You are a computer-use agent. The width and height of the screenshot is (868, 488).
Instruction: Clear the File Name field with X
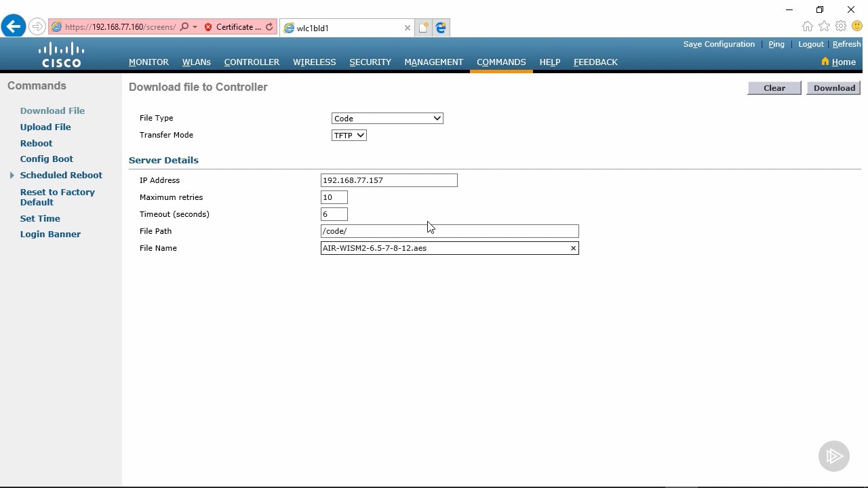pos(573,248)
